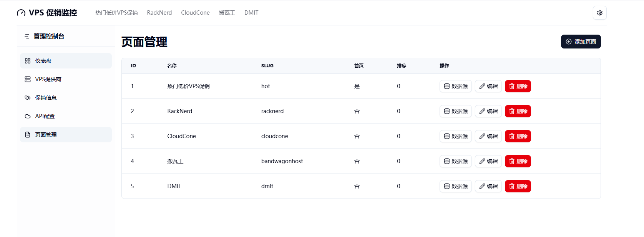The width and height of the screenshot is (644, 237).
Task: Open 数据源 for the hot row
Action: coord(456,86)
